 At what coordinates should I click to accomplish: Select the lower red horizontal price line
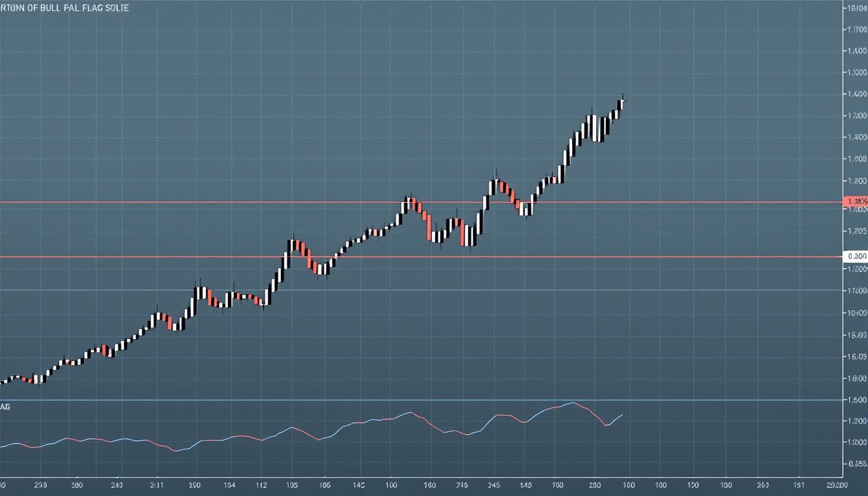point(421,257)
